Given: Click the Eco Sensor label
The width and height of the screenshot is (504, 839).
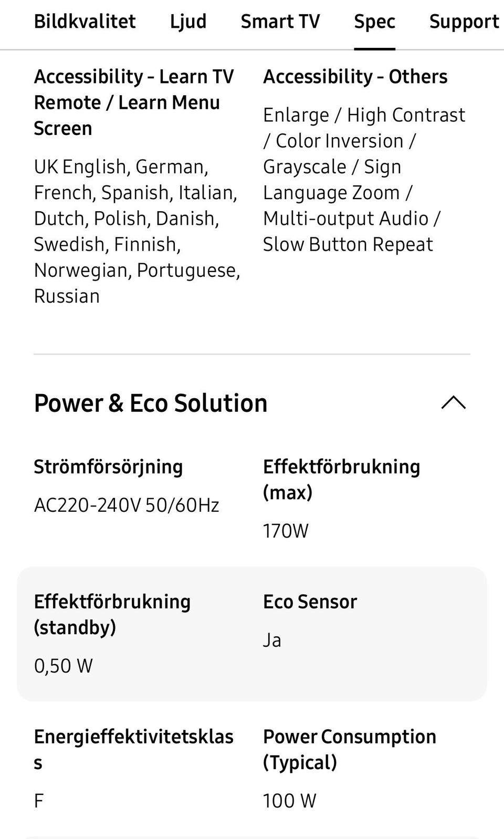Looking at the screenshot, I should click(310, 602).
